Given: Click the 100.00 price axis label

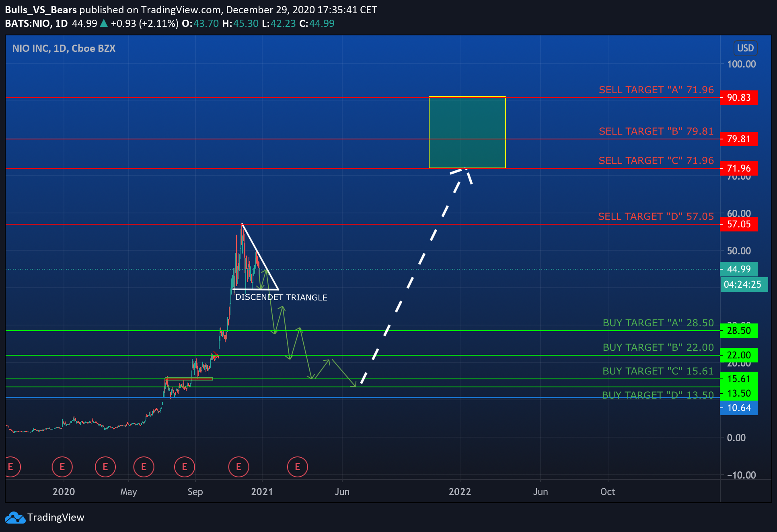Looking at the screenshot, I should (x=741, y=64).
